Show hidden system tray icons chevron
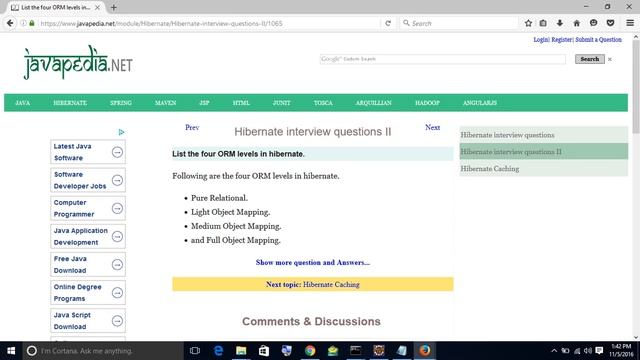 pos(554,351)
